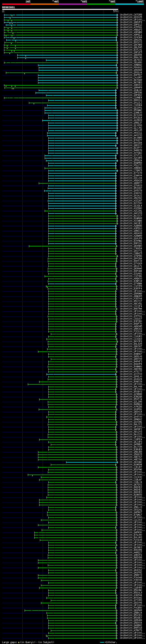This screenshot has height=644, width=146.
Task: Select the UniRef100_Q6ER94 label
Action: pos(131,55)
